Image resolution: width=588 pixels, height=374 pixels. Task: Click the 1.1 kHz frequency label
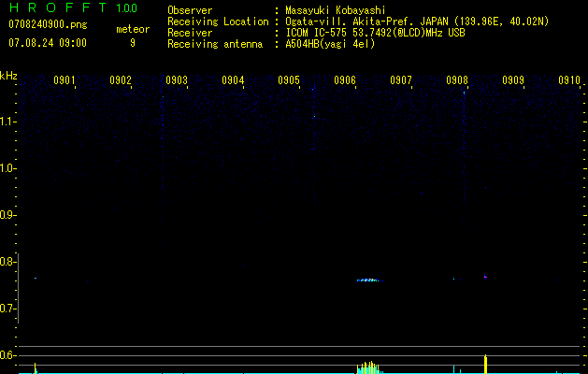click(7, 122)
